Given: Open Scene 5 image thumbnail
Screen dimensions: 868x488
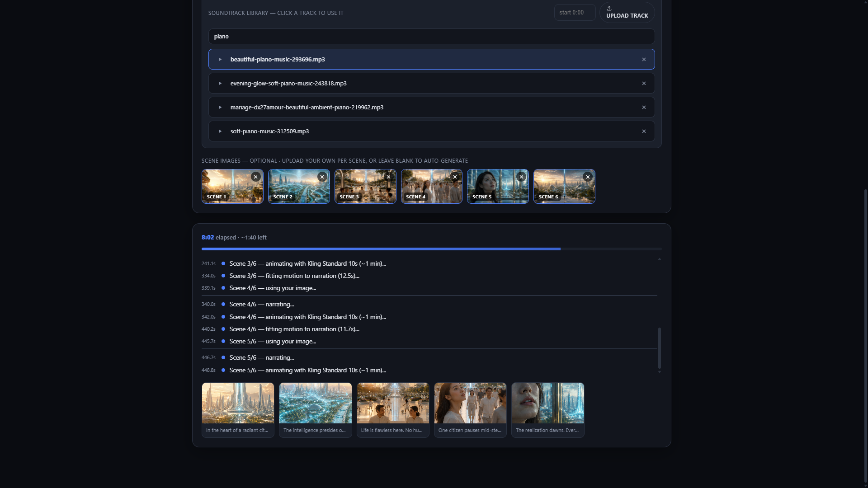Looking at the screenshot, I should pyautogui.click(x=498, y=186).
